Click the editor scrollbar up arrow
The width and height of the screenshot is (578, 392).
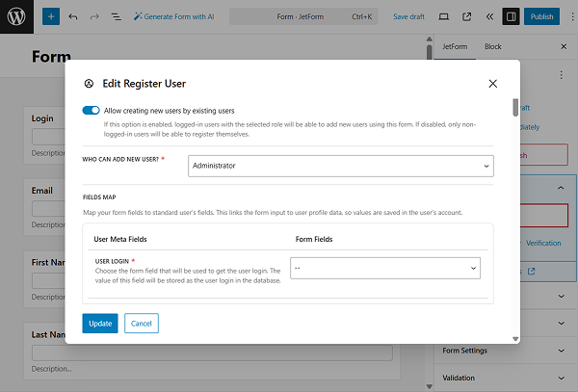click(429, 39)
